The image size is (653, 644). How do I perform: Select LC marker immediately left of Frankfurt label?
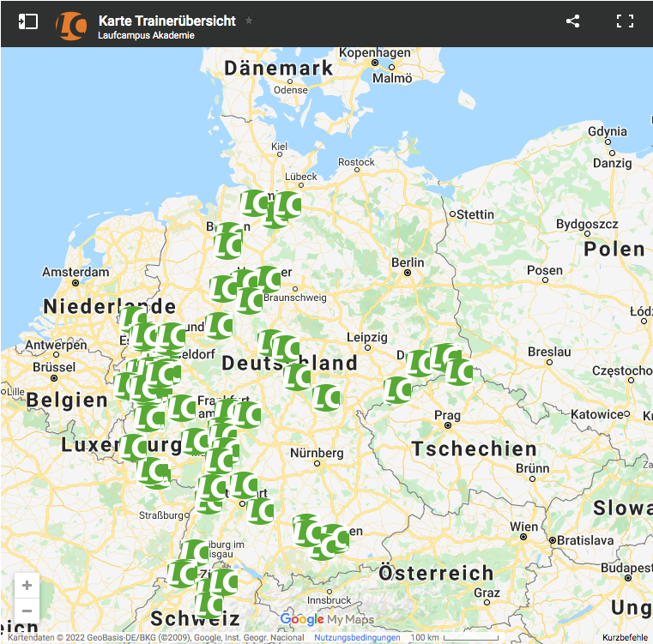182,408
